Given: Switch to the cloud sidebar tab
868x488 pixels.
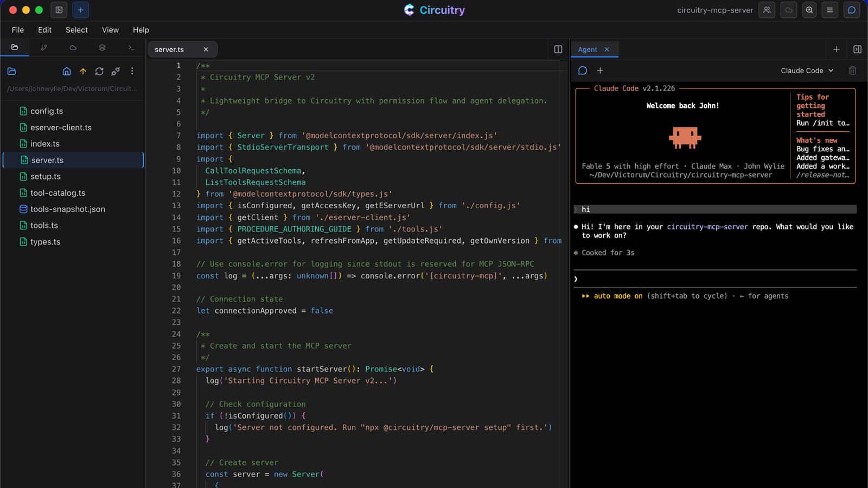Looking at the screenshot, I should point(73,48).
